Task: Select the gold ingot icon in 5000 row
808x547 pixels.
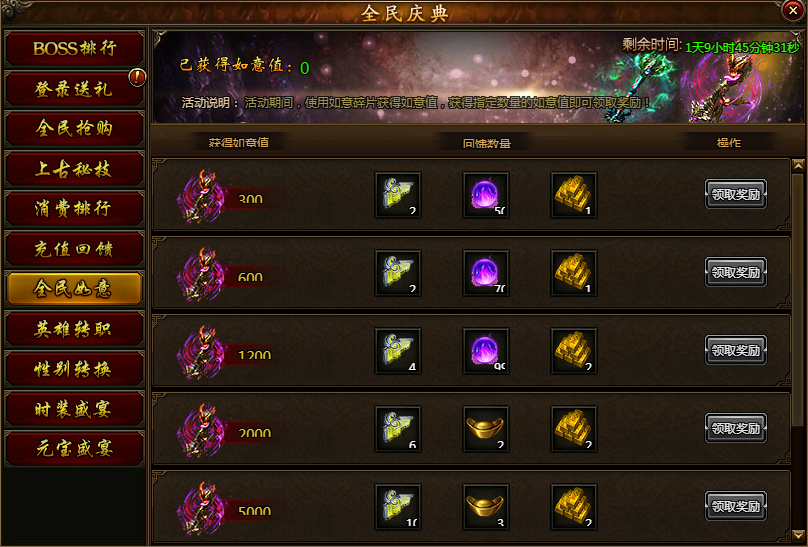Action: tap(486, 507)
